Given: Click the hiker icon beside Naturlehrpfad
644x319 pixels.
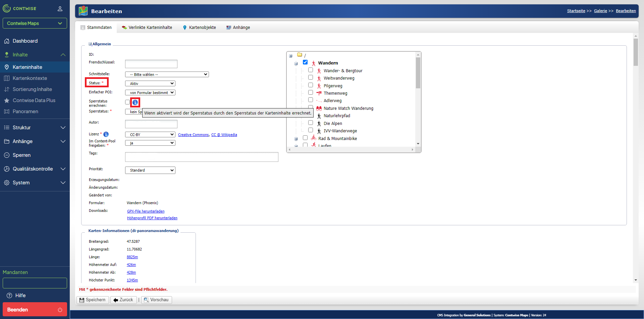Looking at the screenshot, I should 319,116.
